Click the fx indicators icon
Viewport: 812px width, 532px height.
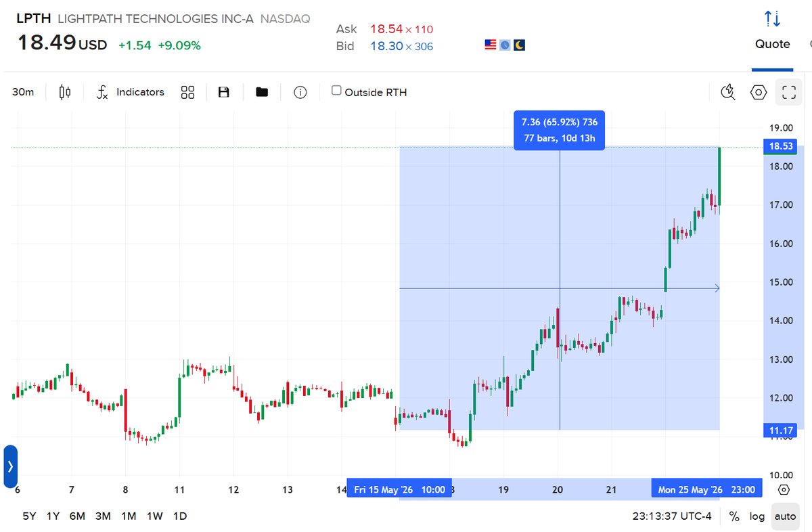tap(102, 92)
